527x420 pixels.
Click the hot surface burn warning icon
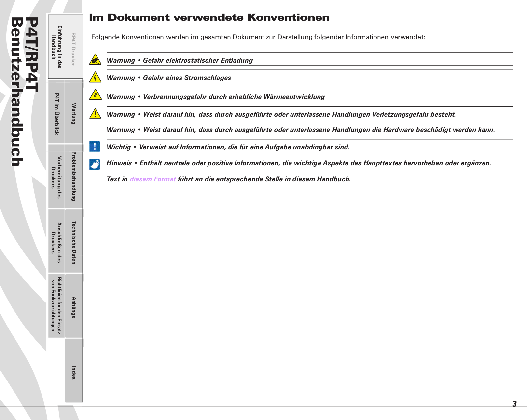(95, 94)
